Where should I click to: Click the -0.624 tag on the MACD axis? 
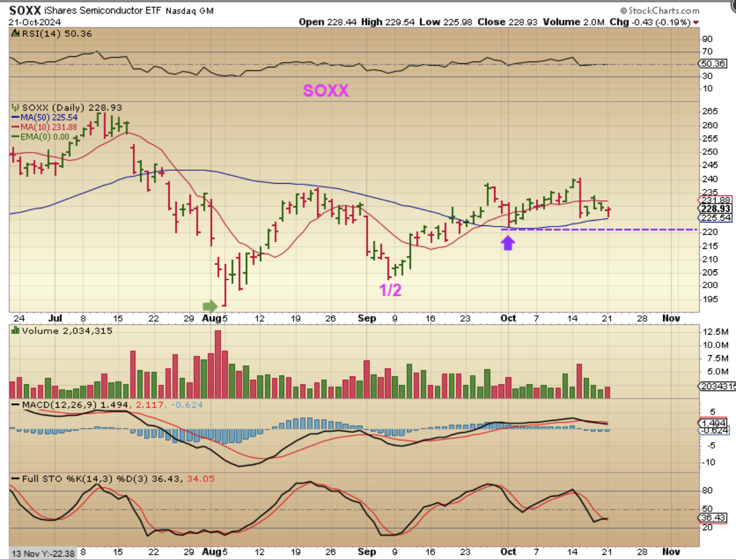(714, 430)
